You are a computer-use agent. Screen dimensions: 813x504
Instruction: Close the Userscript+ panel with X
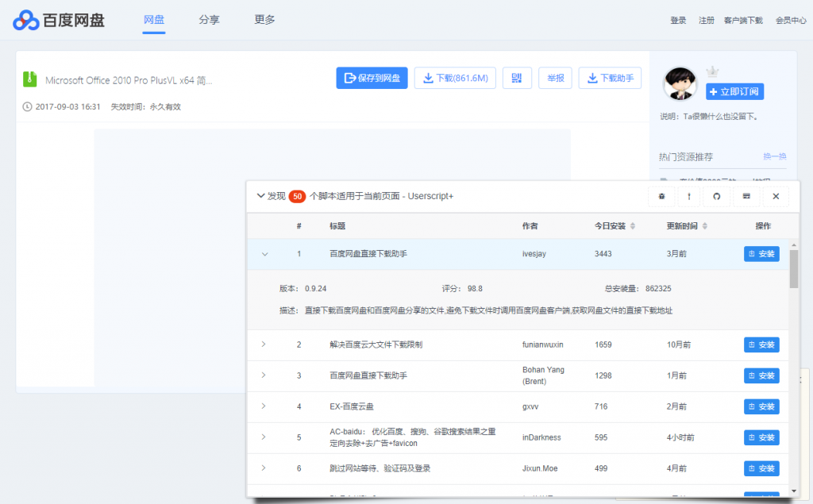tap(776, 197)
